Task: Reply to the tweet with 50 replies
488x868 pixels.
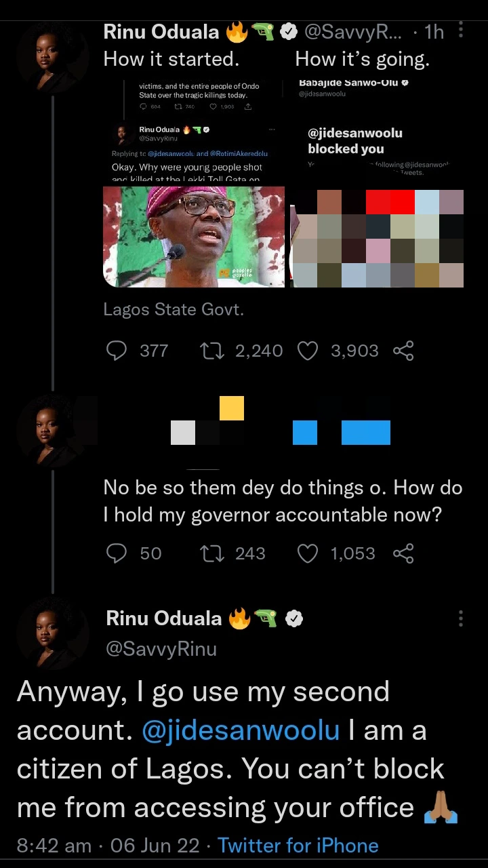Action: point(117,554)
